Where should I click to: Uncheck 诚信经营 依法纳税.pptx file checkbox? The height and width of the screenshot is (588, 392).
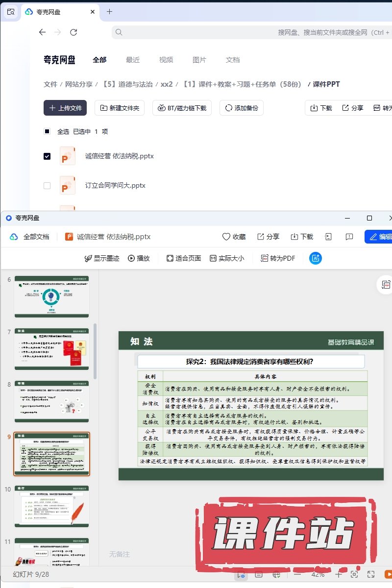(47, 156)
